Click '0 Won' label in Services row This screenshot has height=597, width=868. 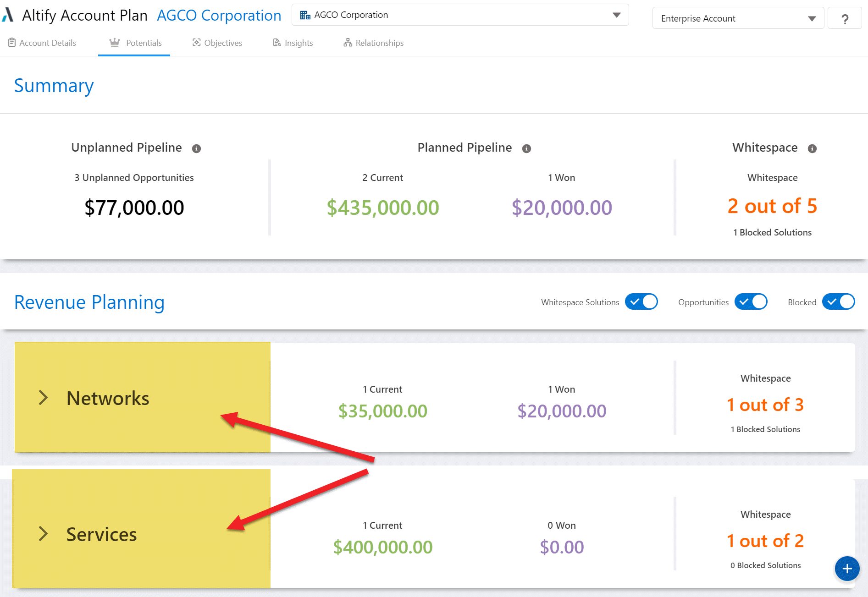coord(562,526)
